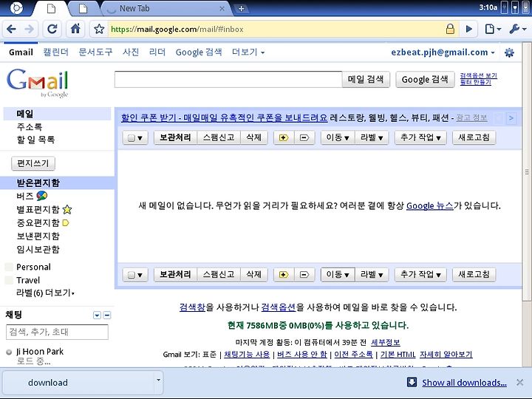Click the star icon beside 별표편지함
This screenshot has width=532, height=399.
coord(67,209)
